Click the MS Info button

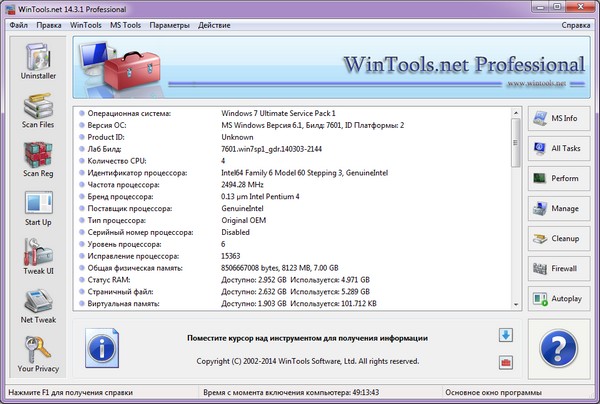coord(559,119)
